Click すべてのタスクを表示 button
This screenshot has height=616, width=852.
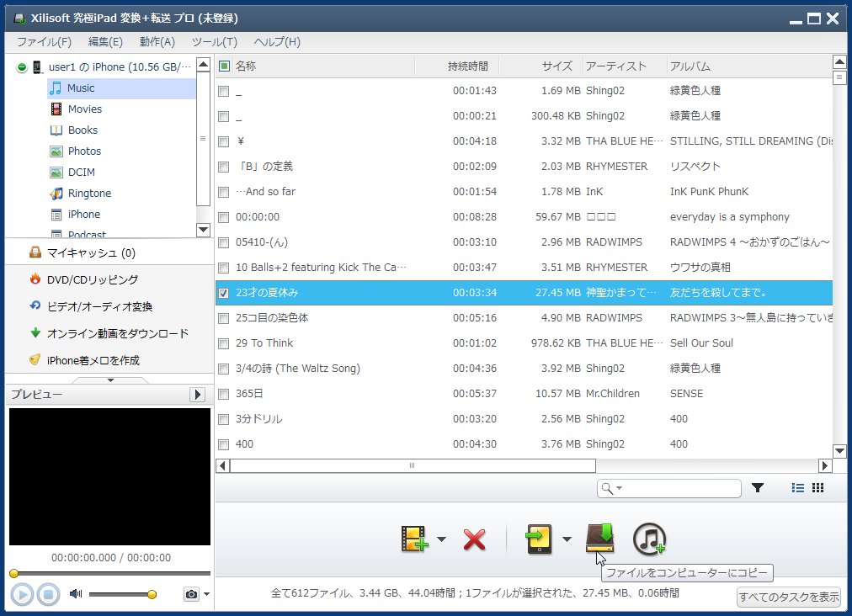point(788,597)
